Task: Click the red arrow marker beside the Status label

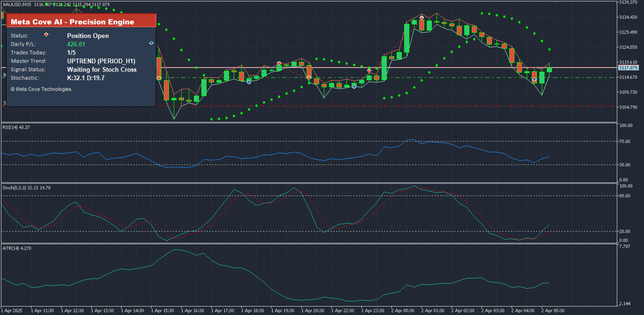Action: tap(46, 35)
